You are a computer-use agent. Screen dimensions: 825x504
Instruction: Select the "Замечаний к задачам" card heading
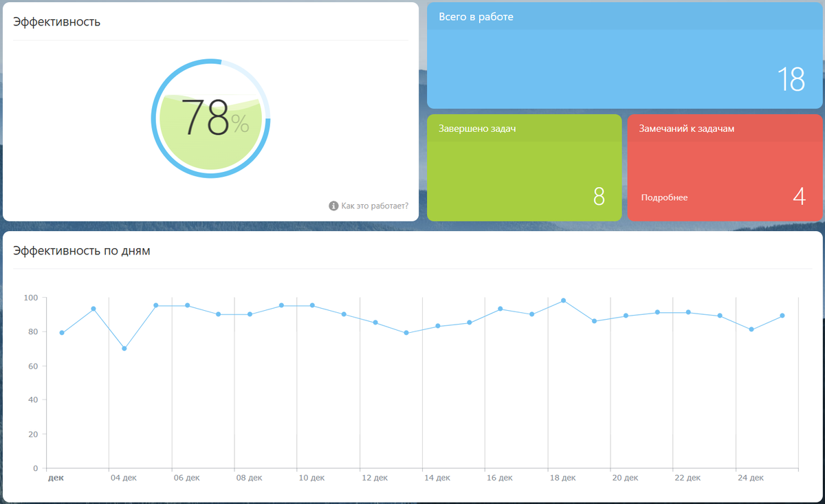[x=687, y=129]
